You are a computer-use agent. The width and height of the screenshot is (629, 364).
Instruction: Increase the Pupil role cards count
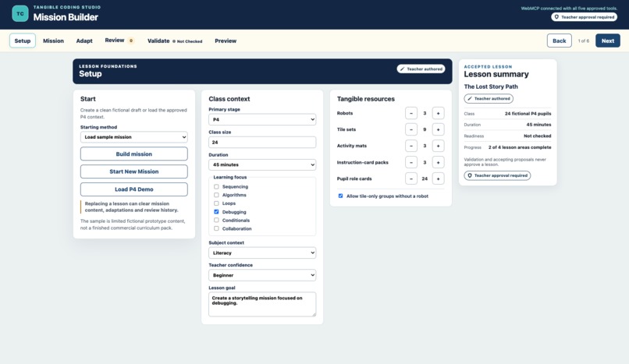pyautogui.click(x=438, y=178)
